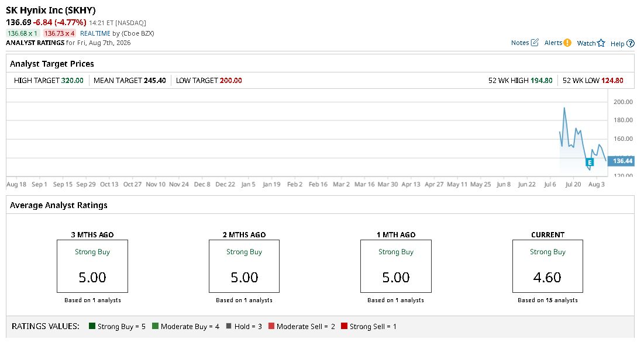Click the Moderate Sell light red swatch
Screen dimensions: 644x346
click(x=271, y=326)
